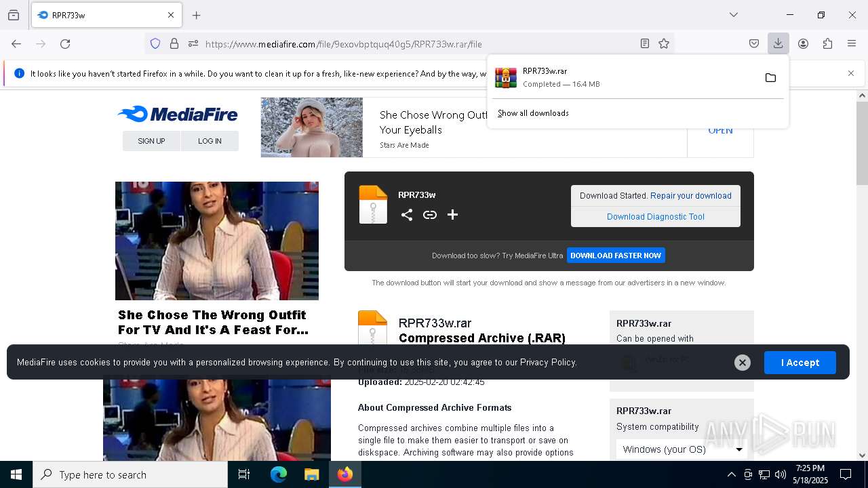Open Download Diagnostic Tool link

point(656,217)
